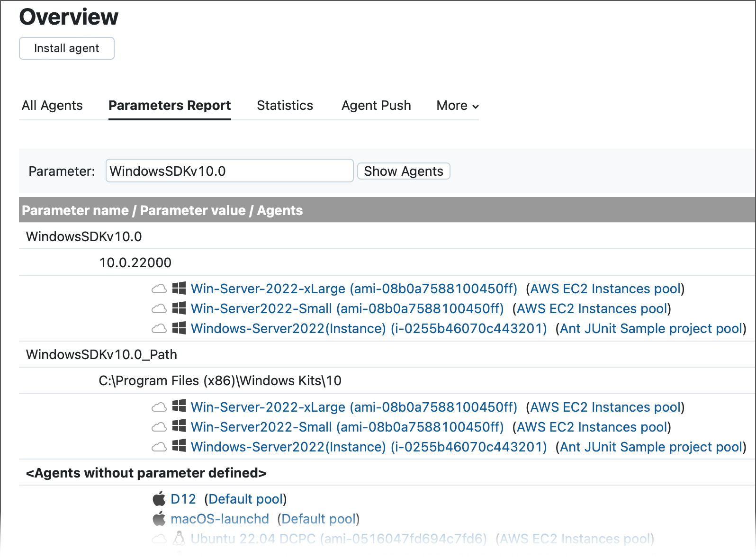Click the Show Agents button
The height and width of the screenshot is (559, 756).
tap(403, 171)
